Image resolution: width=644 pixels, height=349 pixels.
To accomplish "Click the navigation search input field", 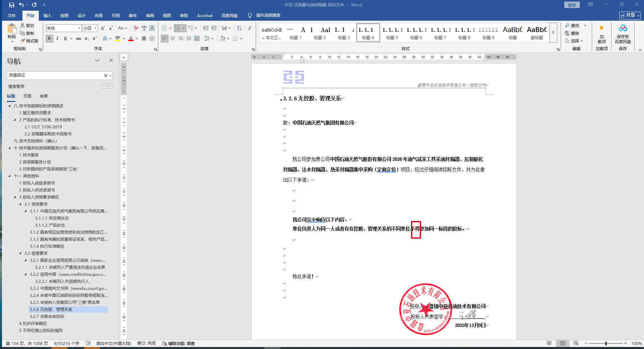I will click(55, 76).
